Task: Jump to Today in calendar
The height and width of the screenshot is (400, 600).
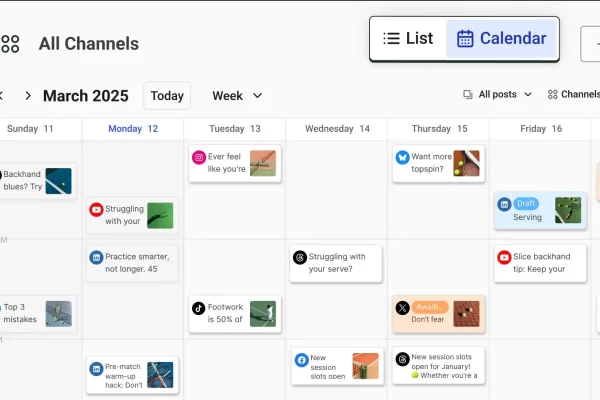Action: [167, 96]
